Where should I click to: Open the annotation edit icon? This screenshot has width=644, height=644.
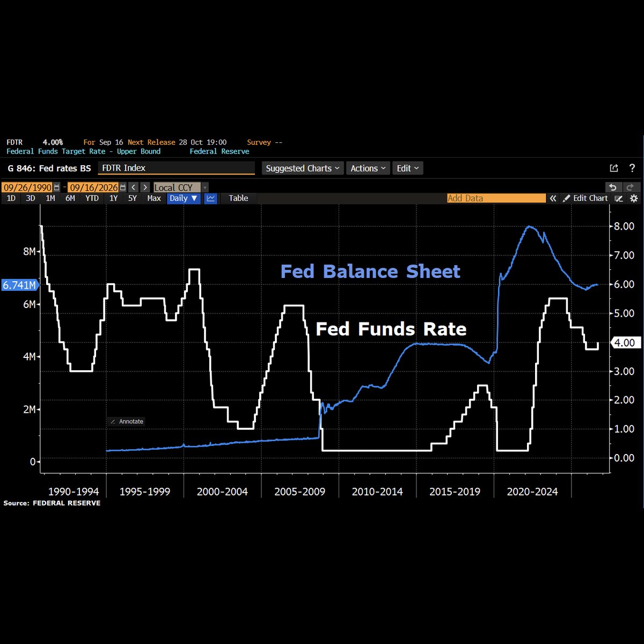[619, 199]
